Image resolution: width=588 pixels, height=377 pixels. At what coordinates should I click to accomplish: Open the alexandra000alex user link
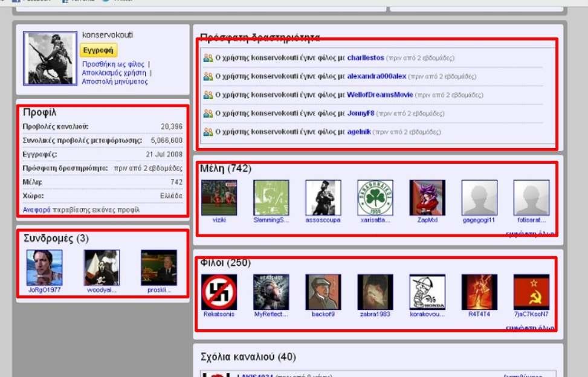coord(376,76)
